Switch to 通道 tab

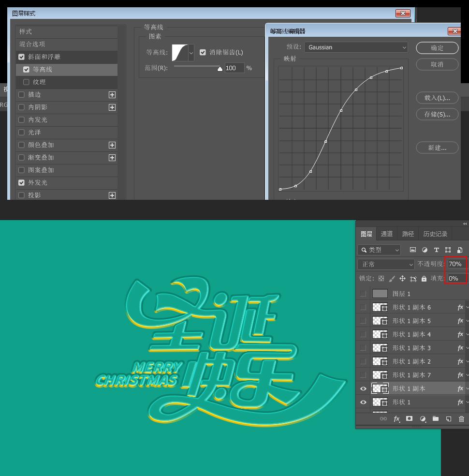pyautogui.click(x=386, y=234)
